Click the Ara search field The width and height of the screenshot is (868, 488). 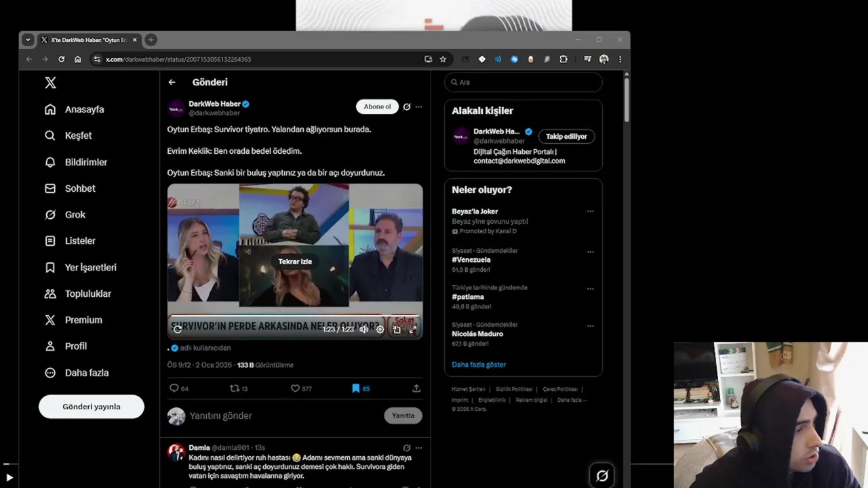[524, 82]
